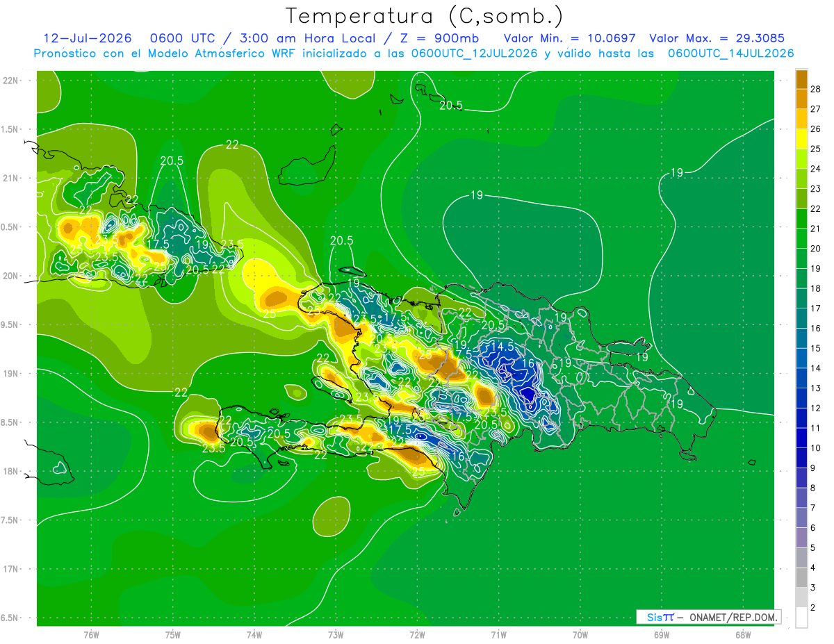Click the 74W longitude axis label
Viewport: 834px width, 644px height.
(x=254, y=635)
